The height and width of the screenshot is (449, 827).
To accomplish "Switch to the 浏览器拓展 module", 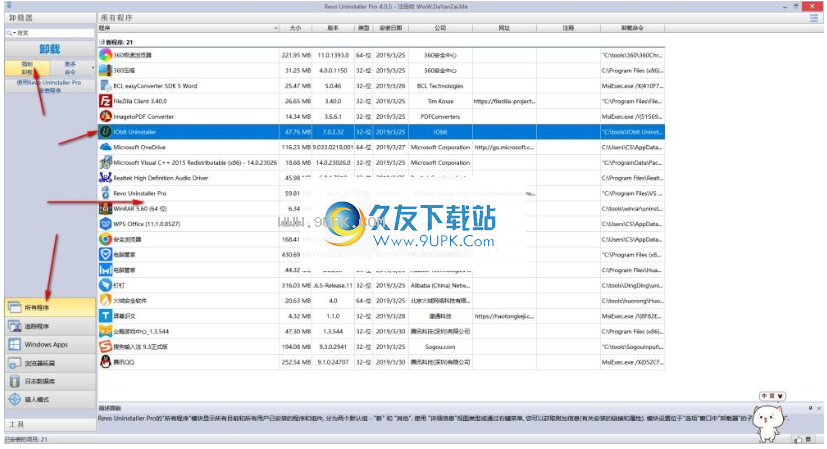I will (x=51, y=363).
